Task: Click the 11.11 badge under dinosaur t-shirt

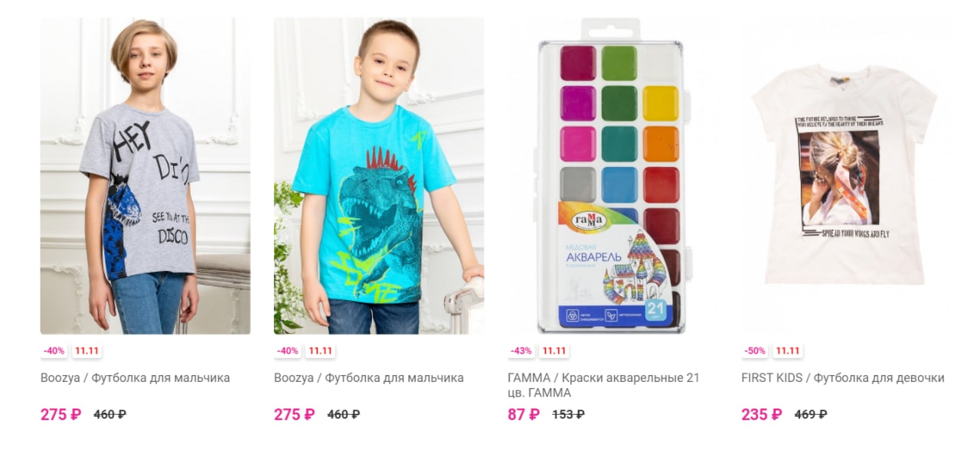Action: (x=320, y=351)
